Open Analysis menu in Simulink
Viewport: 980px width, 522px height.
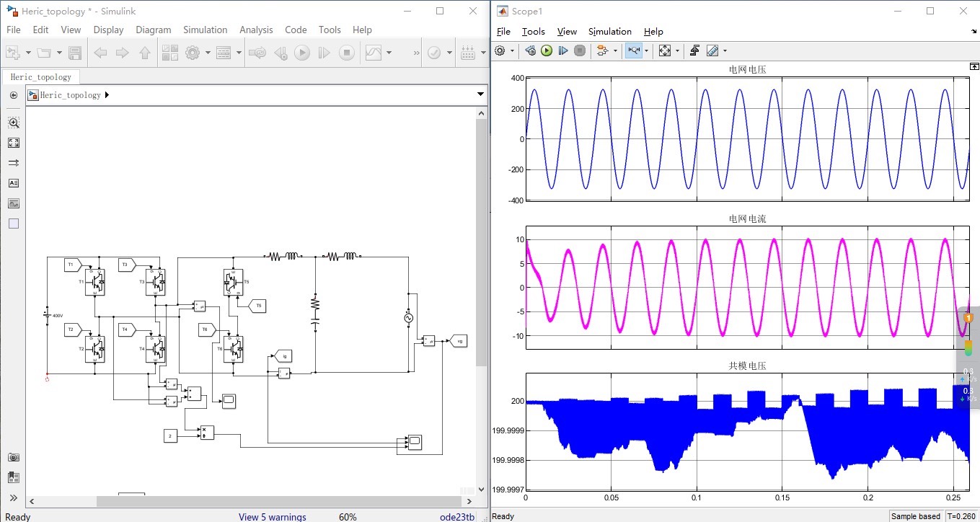click(x=256, y=30)
